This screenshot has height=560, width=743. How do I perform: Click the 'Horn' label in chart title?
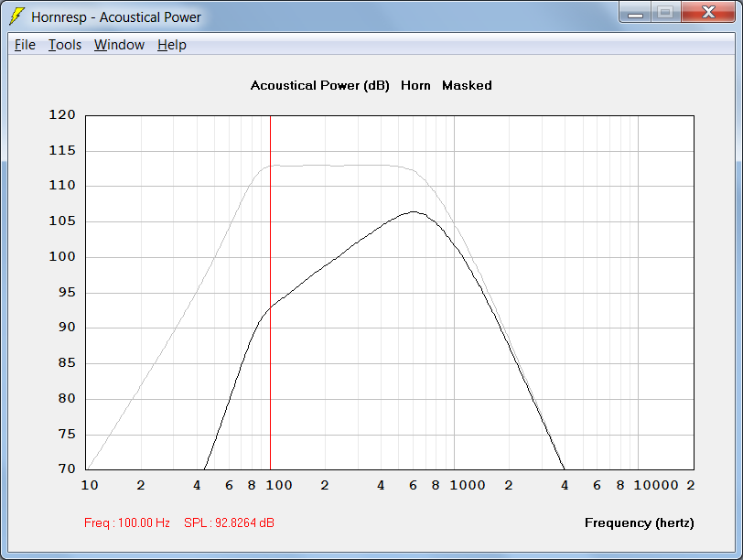click(x=415, y=85)
